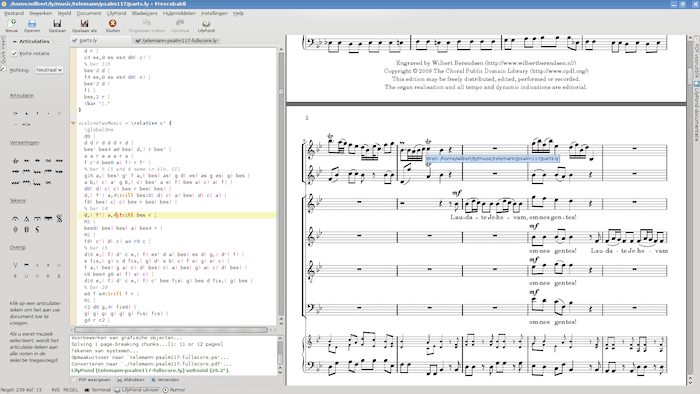The height and width of the screenshot is (394, 700).
Task: Open the Document menu
Action: (89, 13)
